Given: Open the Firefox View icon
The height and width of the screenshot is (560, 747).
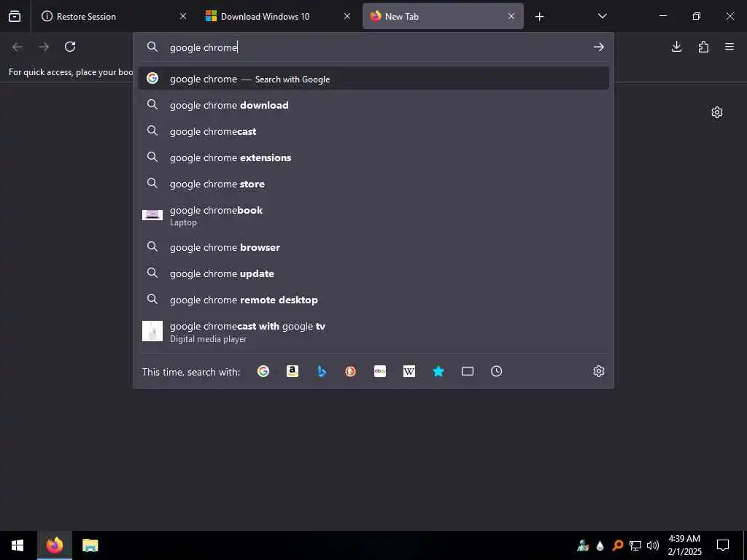Looking at the screenshot, I should click(15, 16).
